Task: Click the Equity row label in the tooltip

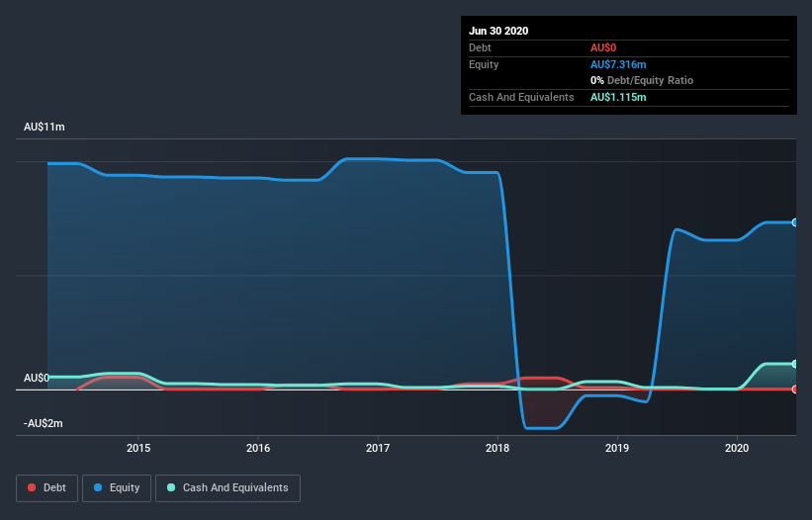Action: point(484,64)
